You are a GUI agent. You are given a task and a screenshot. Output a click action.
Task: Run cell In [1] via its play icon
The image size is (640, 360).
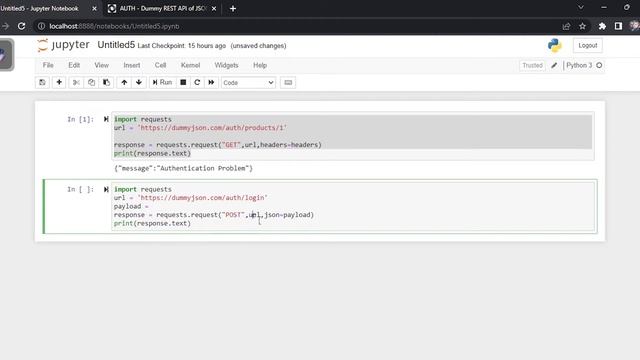tap(106, 119)
